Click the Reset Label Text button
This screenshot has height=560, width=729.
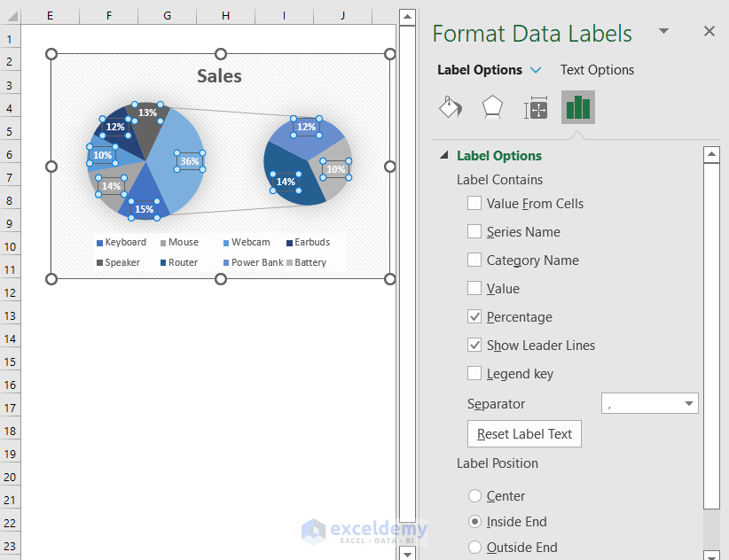[x=524, y=433]
